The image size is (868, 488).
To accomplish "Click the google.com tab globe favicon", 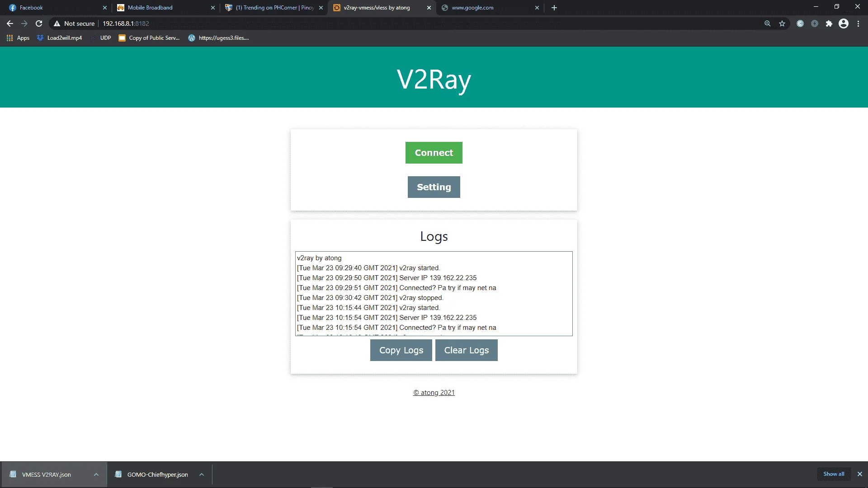I will click(445, 8).
